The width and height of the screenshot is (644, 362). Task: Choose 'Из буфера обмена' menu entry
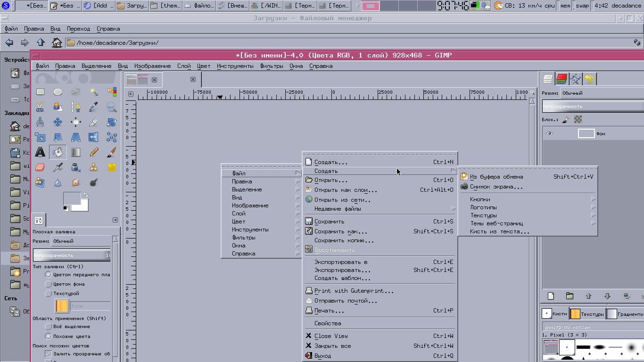click(x=528, y=177)
